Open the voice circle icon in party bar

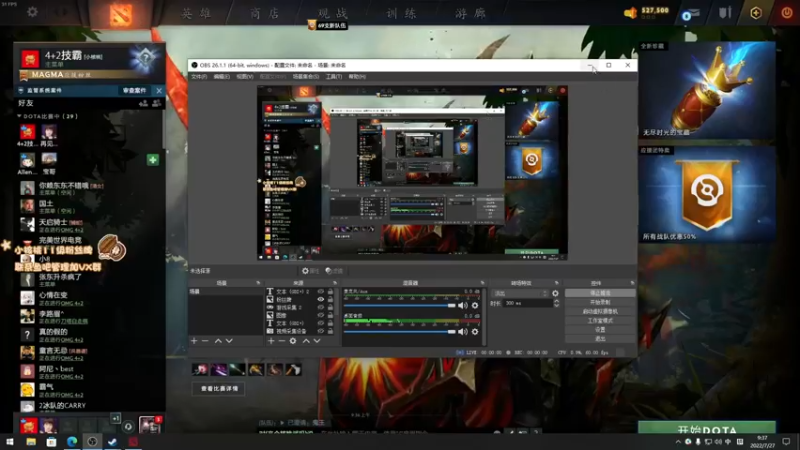pyautogui.click(x=128, y=426)
